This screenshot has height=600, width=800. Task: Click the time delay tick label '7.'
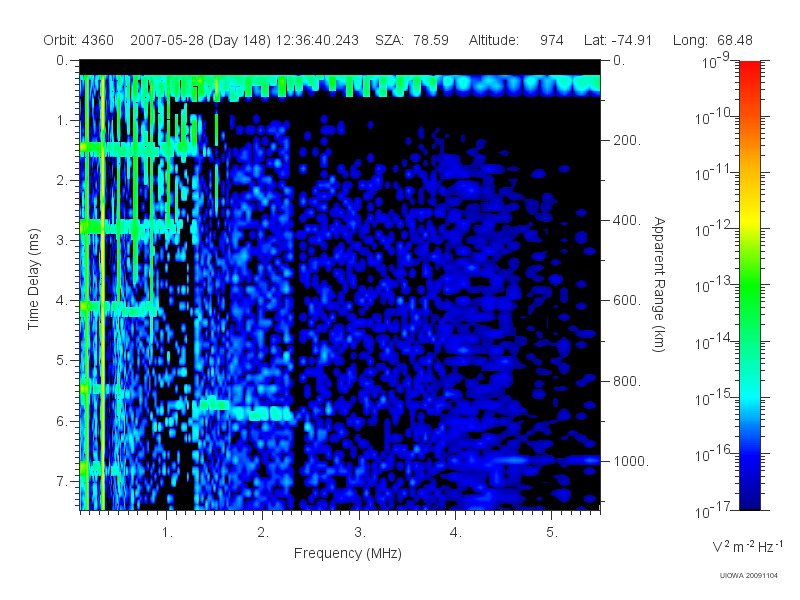62,481
